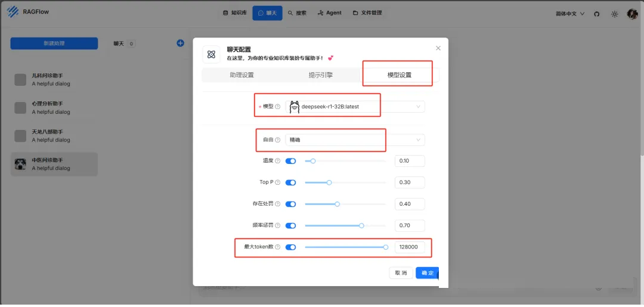Open Agent in top navigation
The width and height of the screenshot is (644, 307).
pos(329,13)
